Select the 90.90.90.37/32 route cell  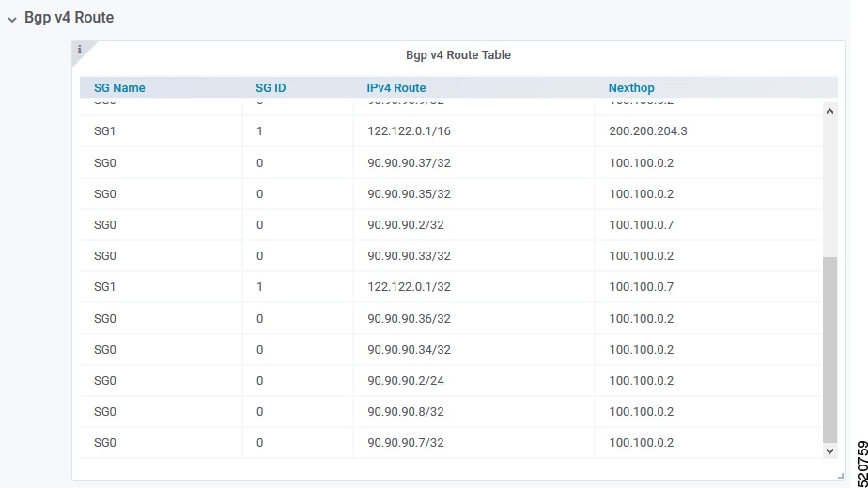click(x=409, y=162)
